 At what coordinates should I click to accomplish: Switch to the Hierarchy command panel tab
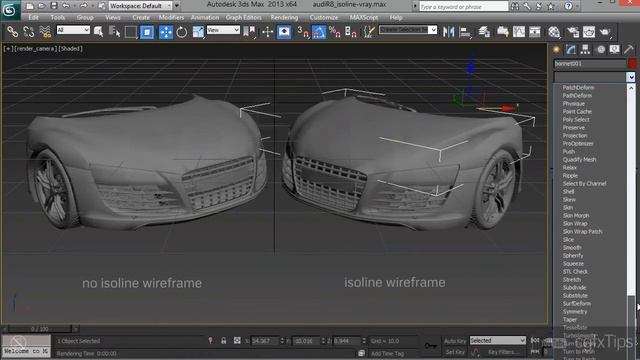pyautogui.click(x=585, y=50)
